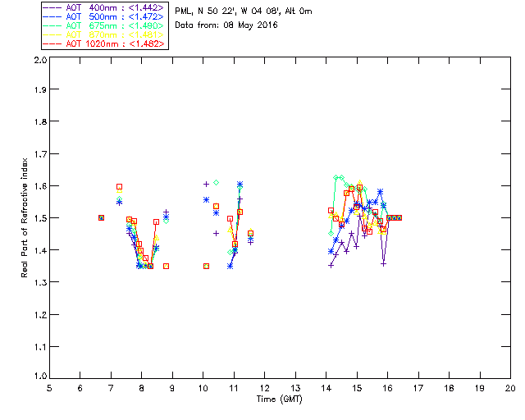The image size is (525, 420).
Task: Click the 'Data from: 08 May 2016' text
Action: [226, 25]
